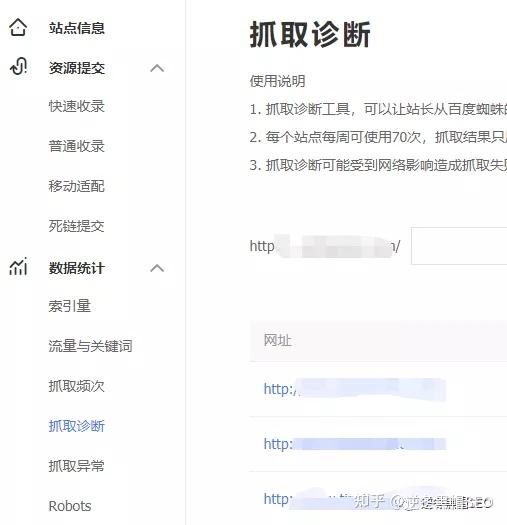Click the 使用说明 heading text
Viewport: 507px width, 525px height.
pos(277,81)
